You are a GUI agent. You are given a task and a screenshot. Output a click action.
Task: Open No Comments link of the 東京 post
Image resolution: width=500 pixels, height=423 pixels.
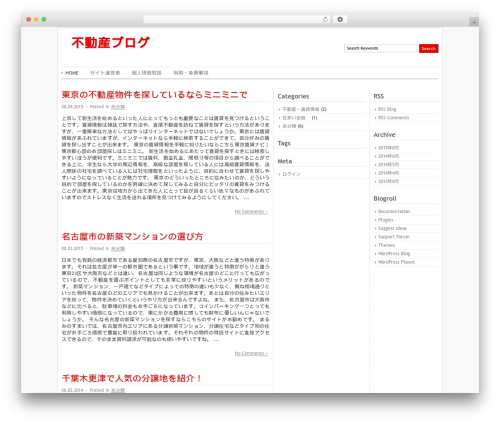[x=251, y=211]
